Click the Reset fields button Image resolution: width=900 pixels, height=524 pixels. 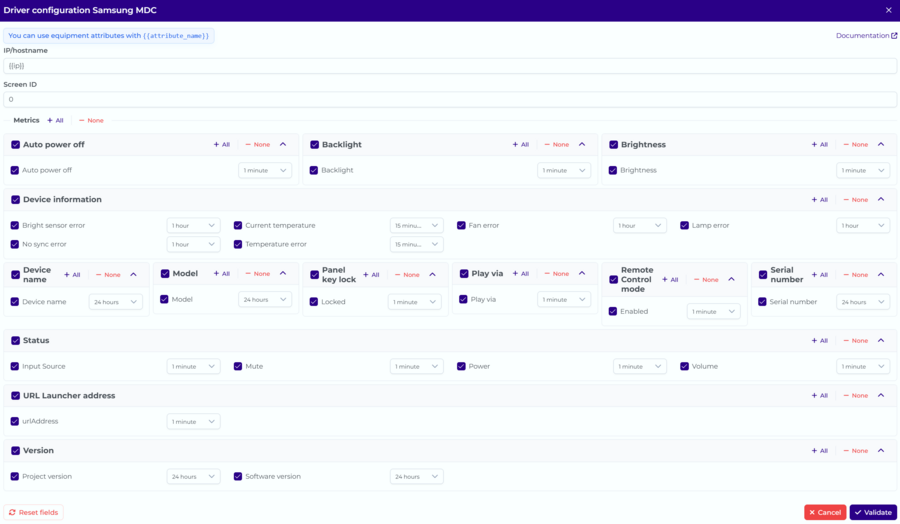point(33,513)
